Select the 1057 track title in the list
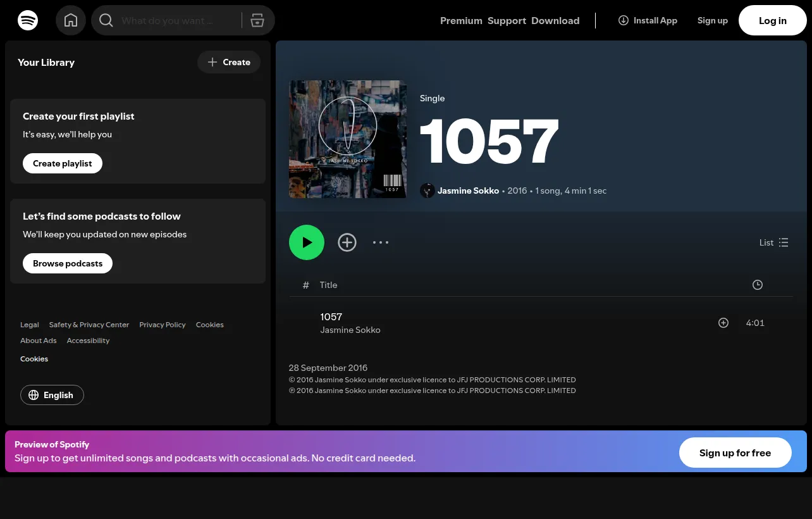The image size is (812, 519). [x=331, y=316]
